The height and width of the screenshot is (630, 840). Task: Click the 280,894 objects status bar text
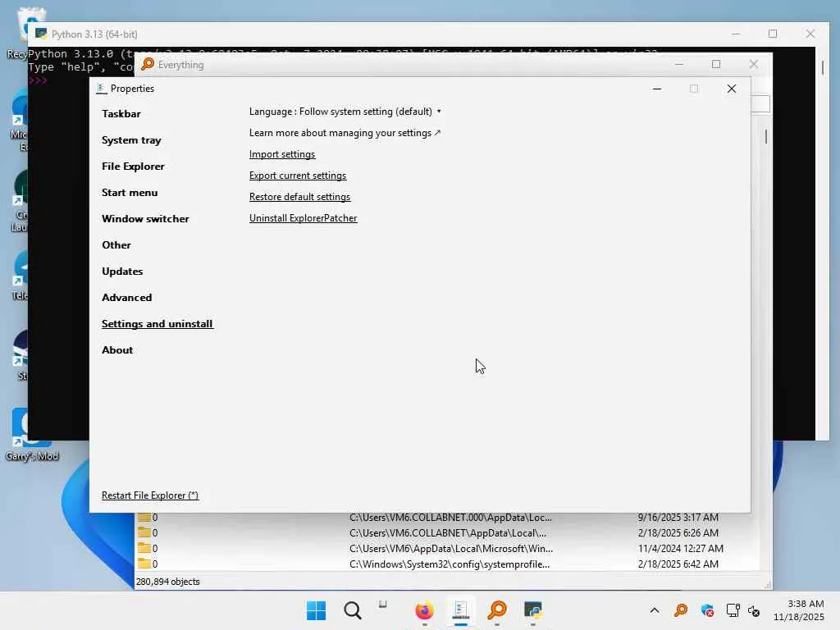click(167, 582)
